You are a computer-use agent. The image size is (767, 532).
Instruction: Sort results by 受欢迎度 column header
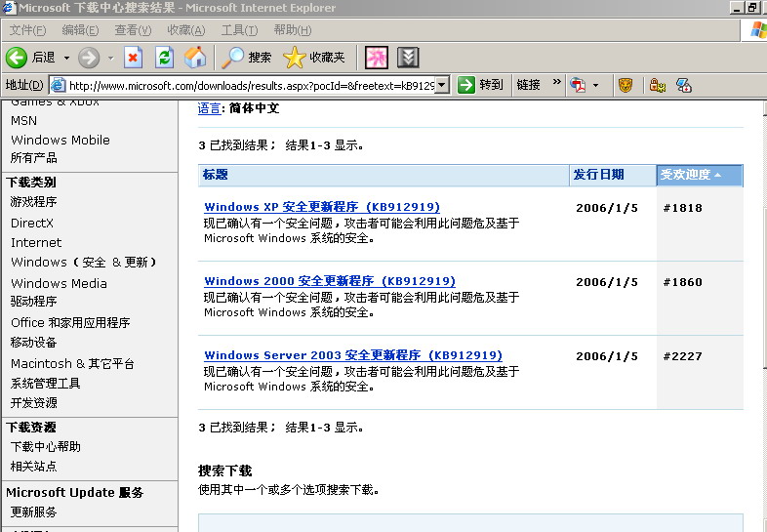point(691,175)
